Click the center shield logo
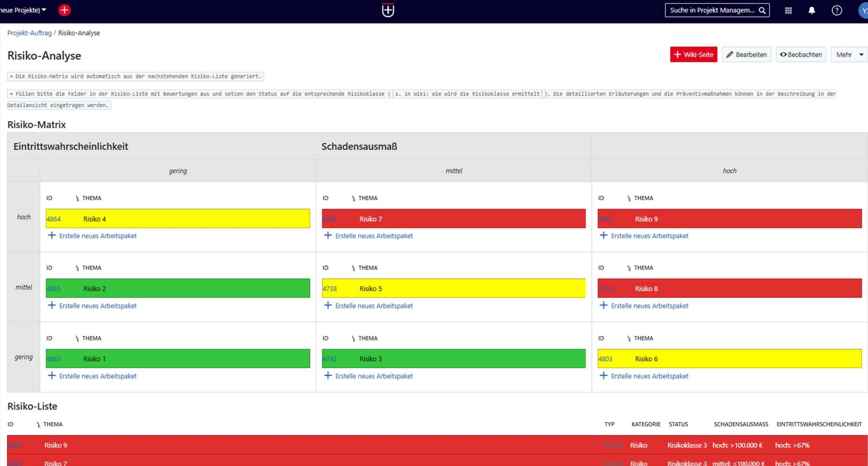The height and width of the screenshot is (466, 868). pos(388,10)
